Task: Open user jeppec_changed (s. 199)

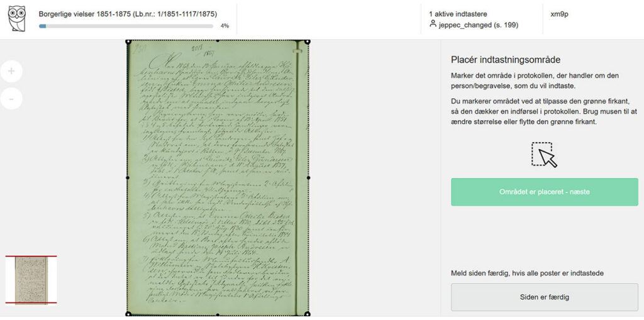Action: [478, 25]
